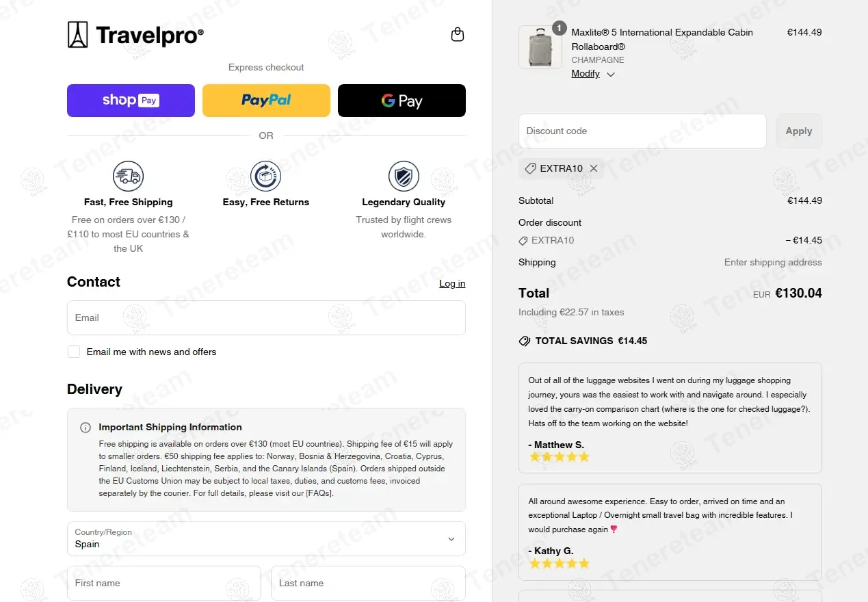Remove the EXTRA10 discount tag
Viewport: 868px width, 602px height.
(594, 168)
